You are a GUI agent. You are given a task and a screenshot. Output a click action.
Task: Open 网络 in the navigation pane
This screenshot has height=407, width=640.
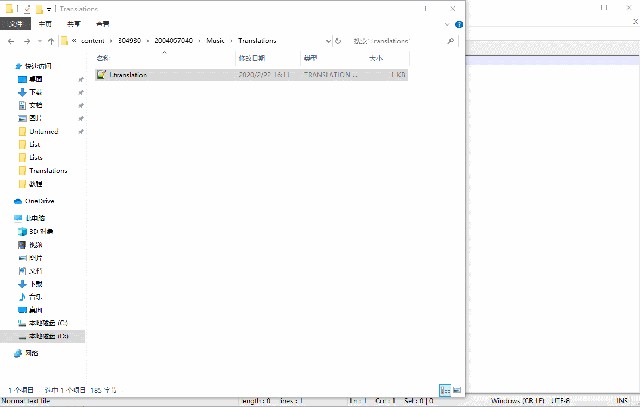pos(34,353)
